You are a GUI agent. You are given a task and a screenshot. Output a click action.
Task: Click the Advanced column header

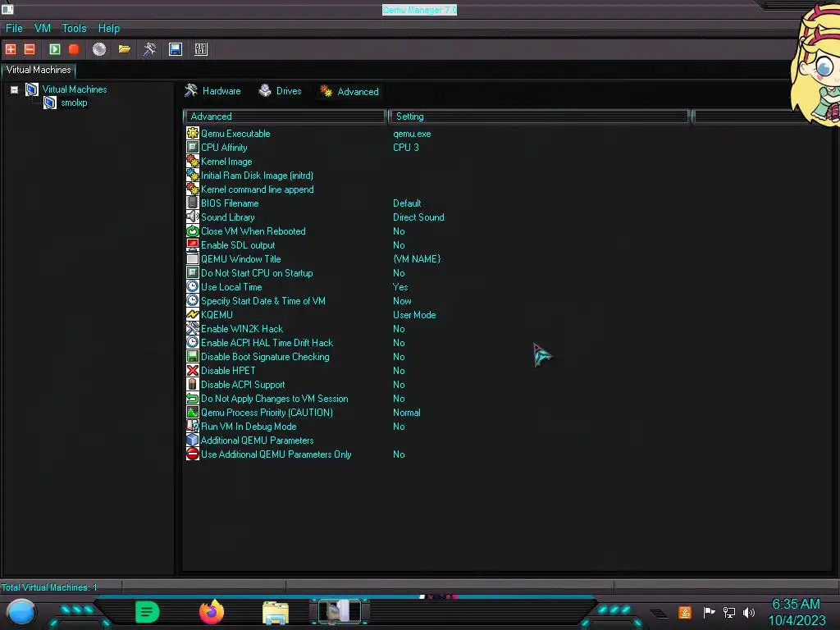coord(285,116)
